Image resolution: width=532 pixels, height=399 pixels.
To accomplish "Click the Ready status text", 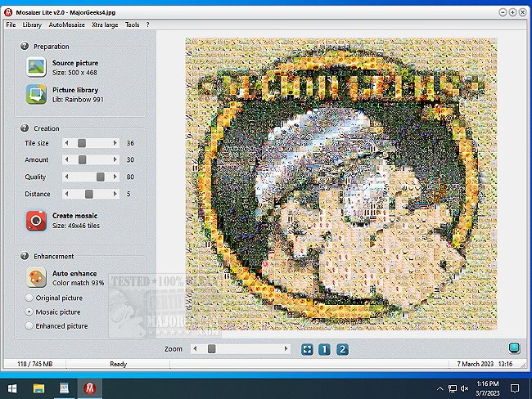I will pos(119,364).
